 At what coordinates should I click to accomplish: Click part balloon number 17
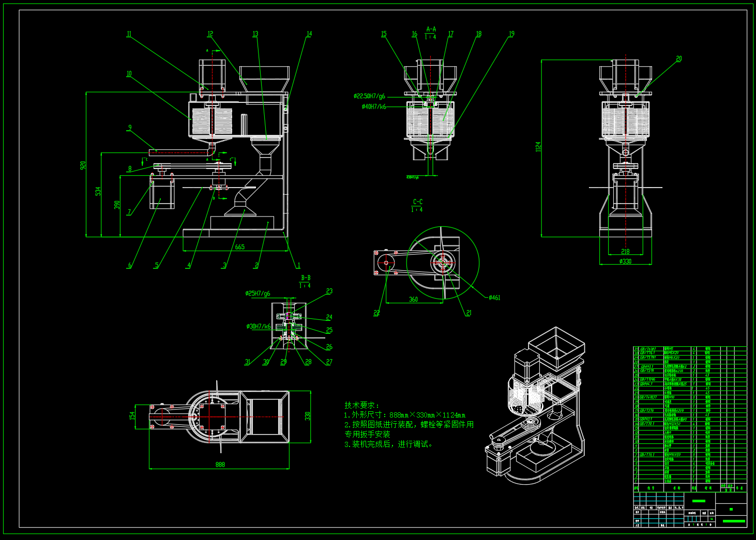click(x=451, y=34)
